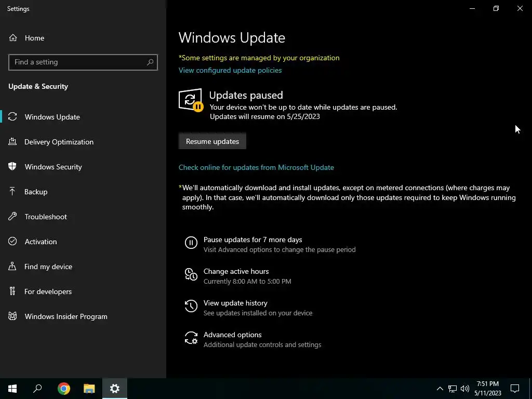Click the Advanced options gear-sync icon
This screenshot has width=532, height=399.
[191, 338]
